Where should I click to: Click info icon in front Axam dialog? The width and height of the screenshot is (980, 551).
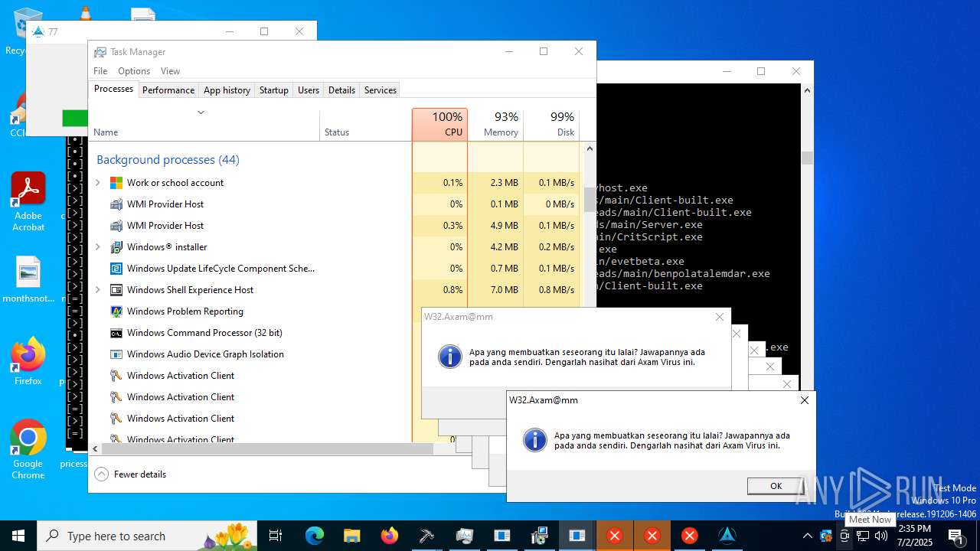[534, 440]
